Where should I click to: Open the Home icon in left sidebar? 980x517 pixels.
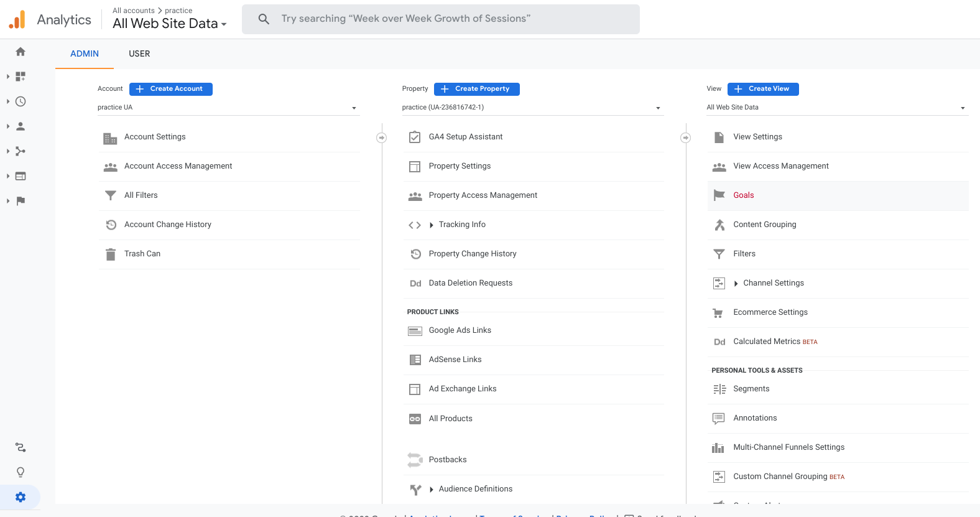[x=21, y=52]
